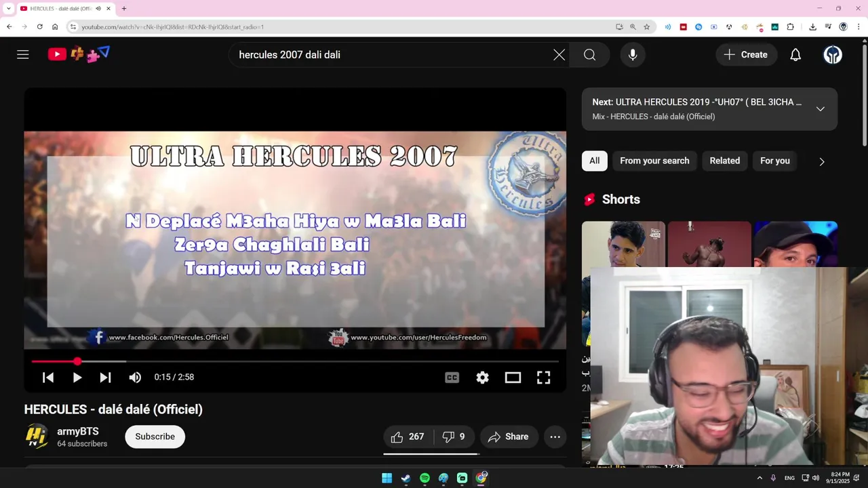Switch to theater mode
Screen dimensions: 868x488
[x=513, y=378]
